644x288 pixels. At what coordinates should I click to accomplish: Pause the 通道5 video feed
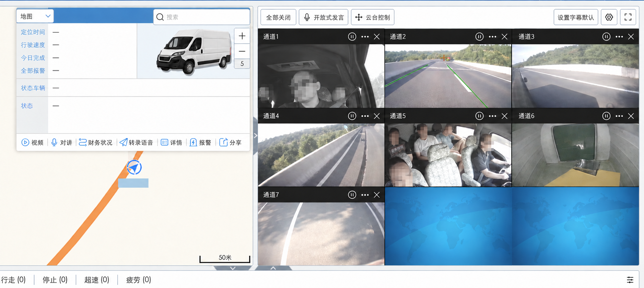pyautogui.click(x=479, y=116)
